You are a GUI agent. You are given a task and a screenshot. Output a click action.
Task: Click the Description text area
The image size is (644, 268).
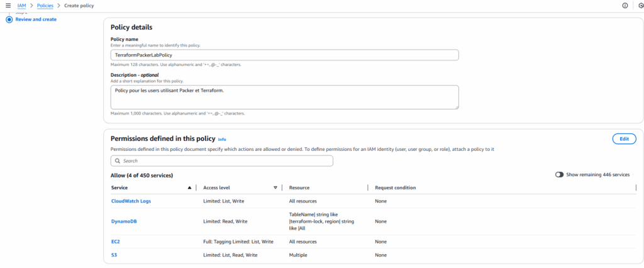[285, 97]
